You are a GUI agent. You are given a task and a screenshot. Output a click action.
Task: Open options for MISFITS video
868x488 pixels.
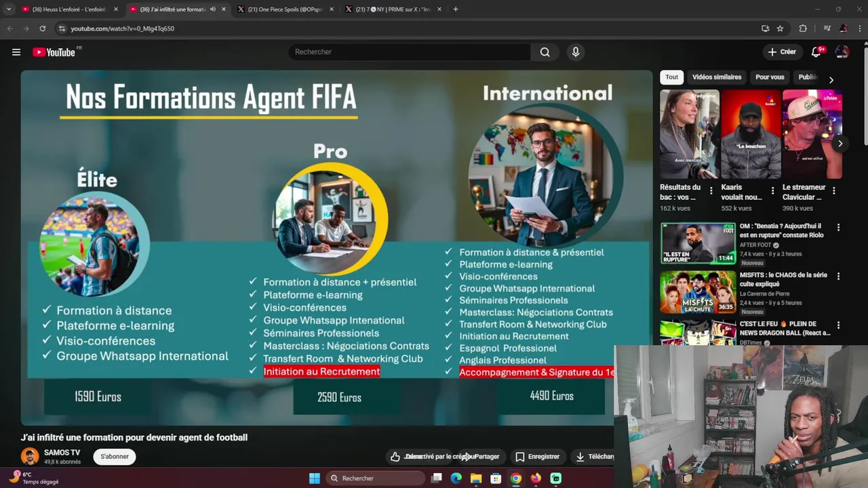coord(838,277)
